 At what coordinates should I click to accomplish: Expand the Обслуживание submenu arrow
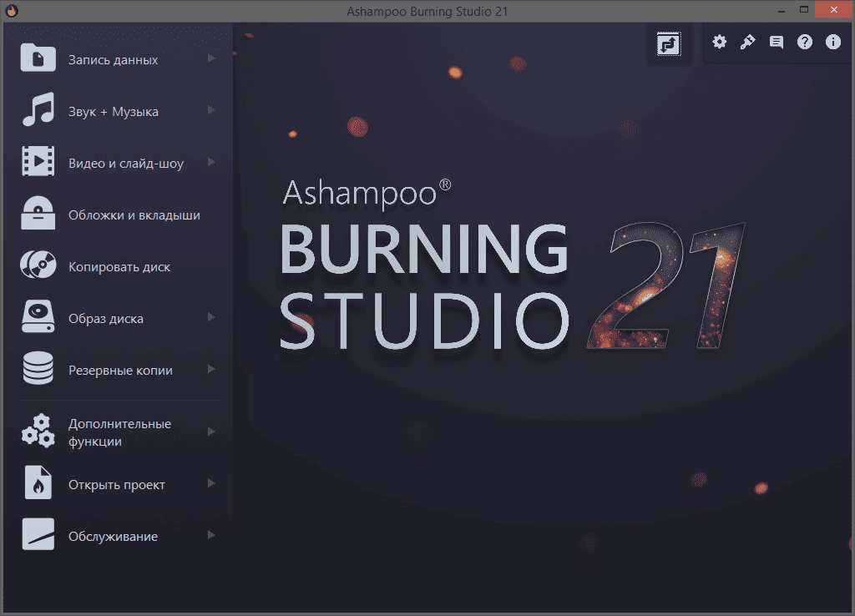click(211, 535)
